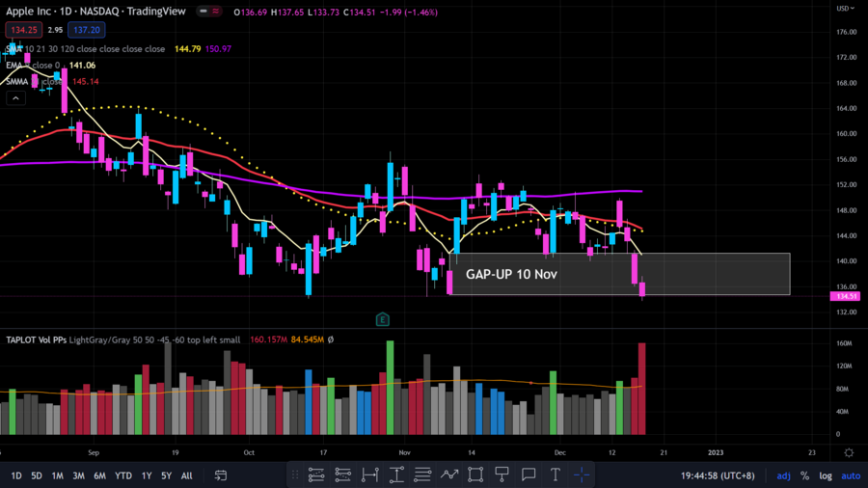This screenshot has width=868, height=488.
Task: Select the 3M time range
Action: [78, 475]
